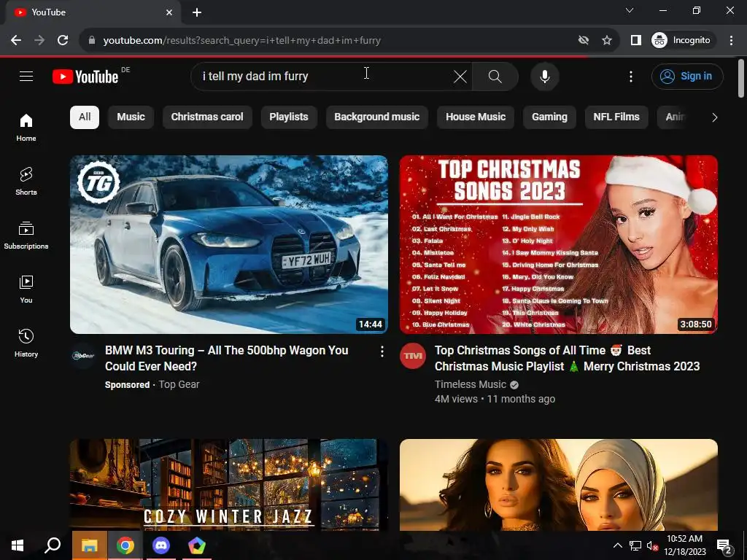The width and height of the screenshot is (747, 560).
Task: Open Discord from the taskbar
Action: click(x=161, y=545)
